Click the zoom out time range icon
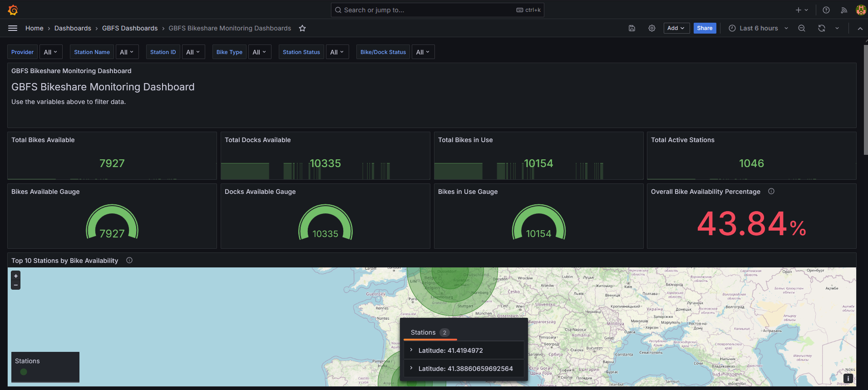The height and width of the screenshot is (390, 868). [802, 28]
